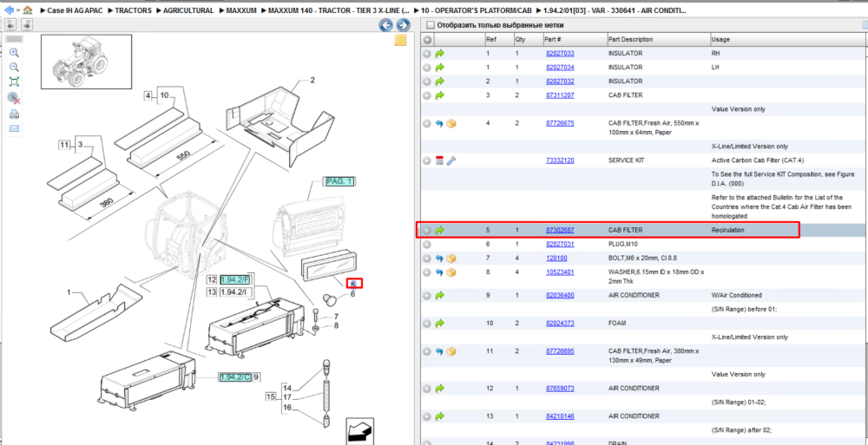The height and width of the screenshot is (445, 868).
Task: Go to the next figure page
Action: (403, 25)
